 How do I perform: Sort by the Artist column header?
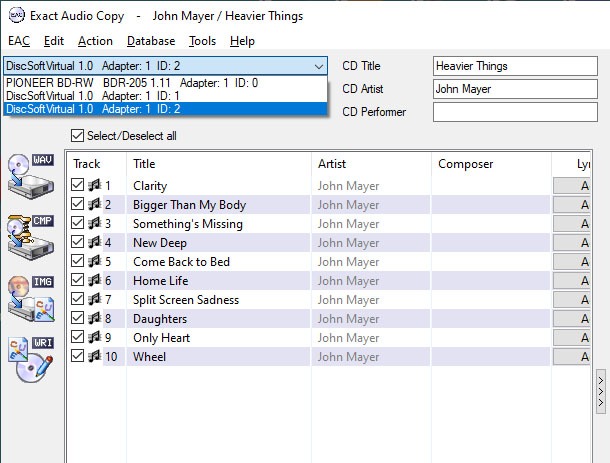tap(371, 164)
